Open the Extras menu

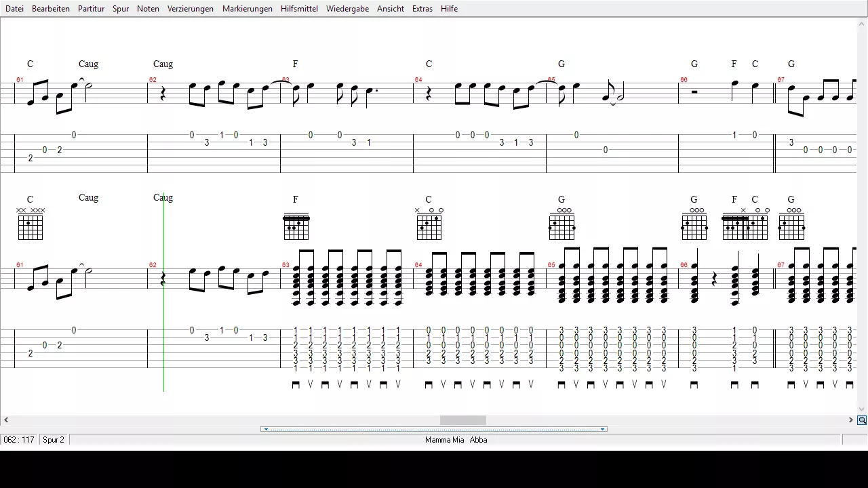click(x=422, y=9)
